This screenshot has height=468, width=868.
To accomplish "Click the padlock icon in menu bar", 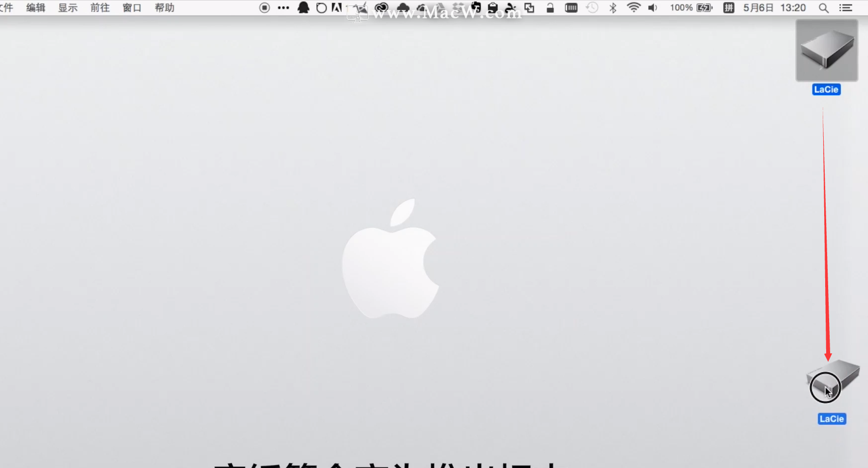I will [550, 7].
